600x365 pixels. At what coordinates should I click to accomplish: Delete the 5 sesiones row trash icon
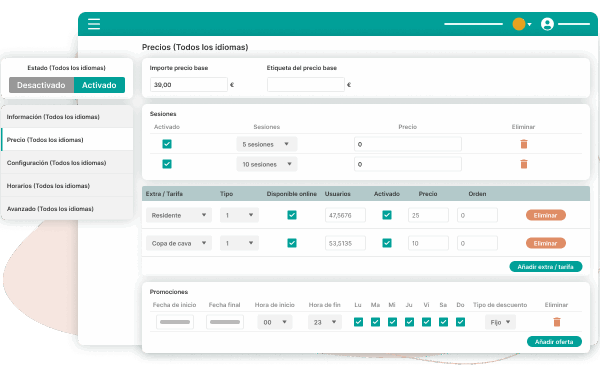[524, 144]
